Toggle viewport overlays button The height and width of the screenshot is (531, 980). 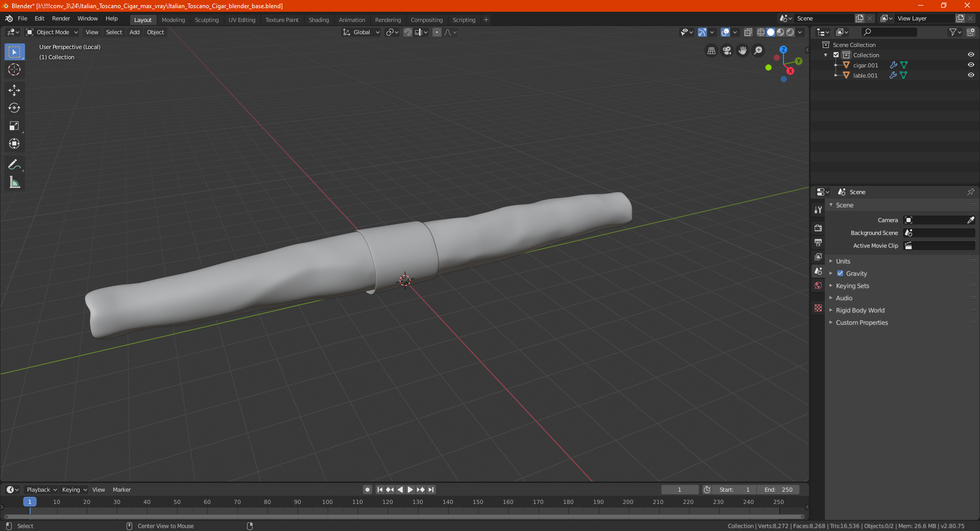[x=725, y=32]
